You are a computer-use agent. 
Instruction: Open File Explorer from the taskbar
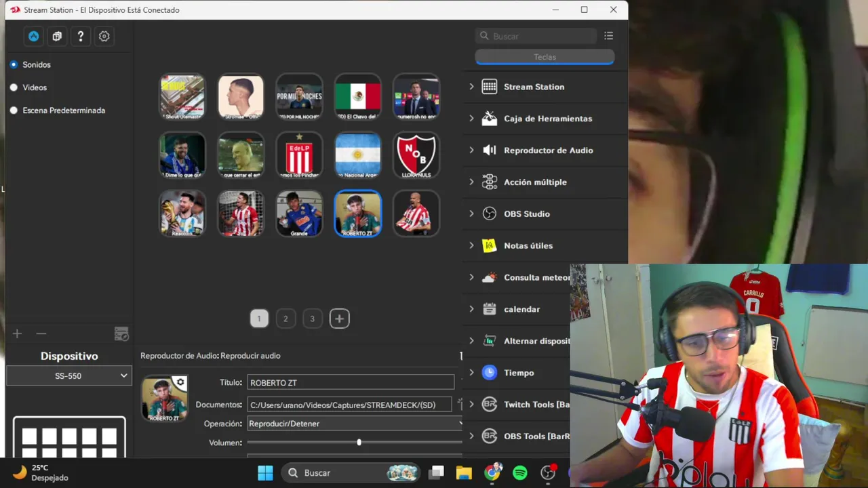point(464,473)
